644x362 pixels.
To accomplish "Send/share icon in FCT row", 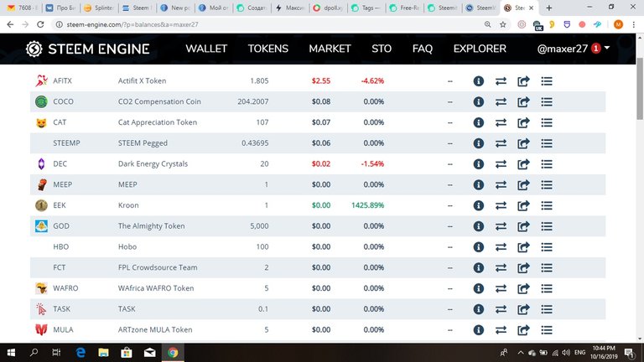I will click(523, 267).
